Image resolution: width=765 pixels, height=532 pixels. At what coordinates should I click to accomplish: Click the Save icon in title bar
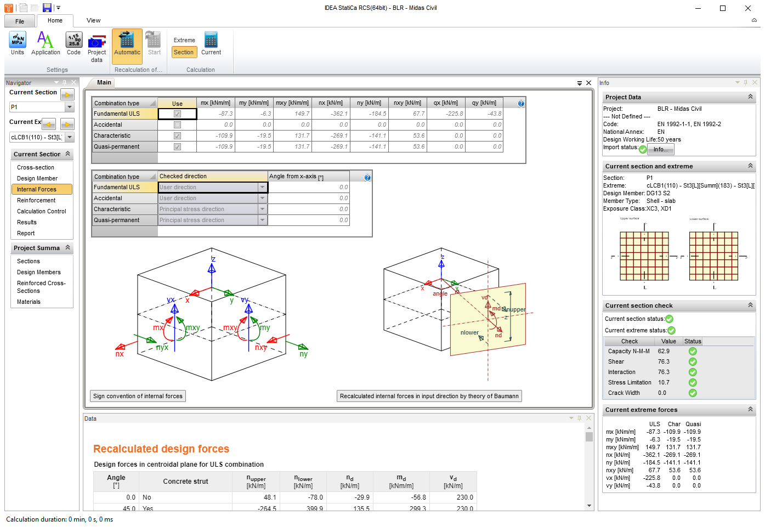click(47, 8)
